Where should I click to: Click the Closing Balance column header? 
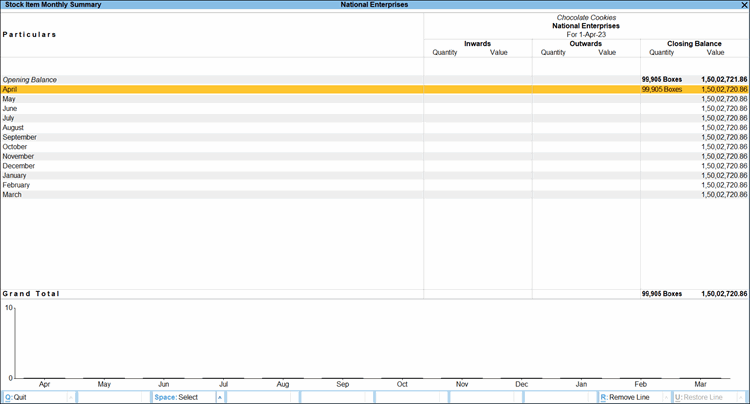point(694,44)
